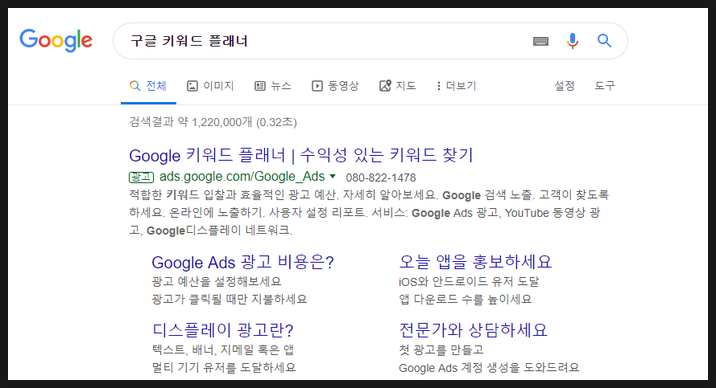Click the text 앱 다운로드 수를 높이세요

click(x=465, y=299)
